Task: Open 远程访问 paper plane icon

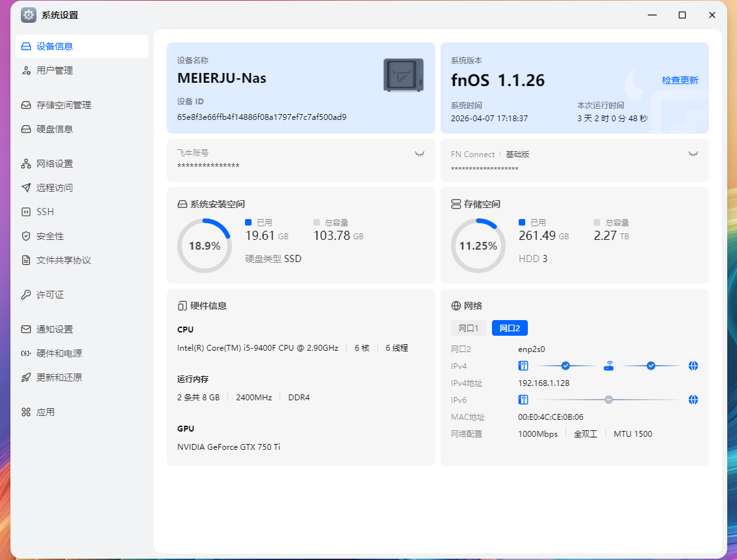Action: point(26,188)
